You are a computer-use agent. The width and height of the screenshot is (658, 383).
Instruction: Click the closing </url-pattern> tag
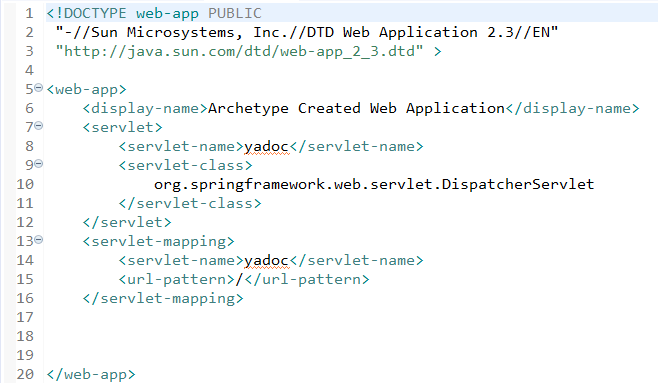click(307, 279)
